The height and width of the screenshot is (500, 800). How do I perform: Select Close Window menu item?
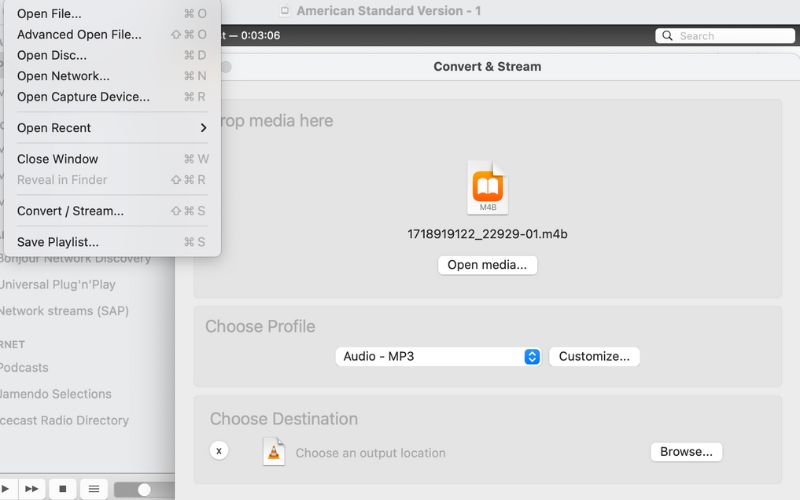click(112, 159)
